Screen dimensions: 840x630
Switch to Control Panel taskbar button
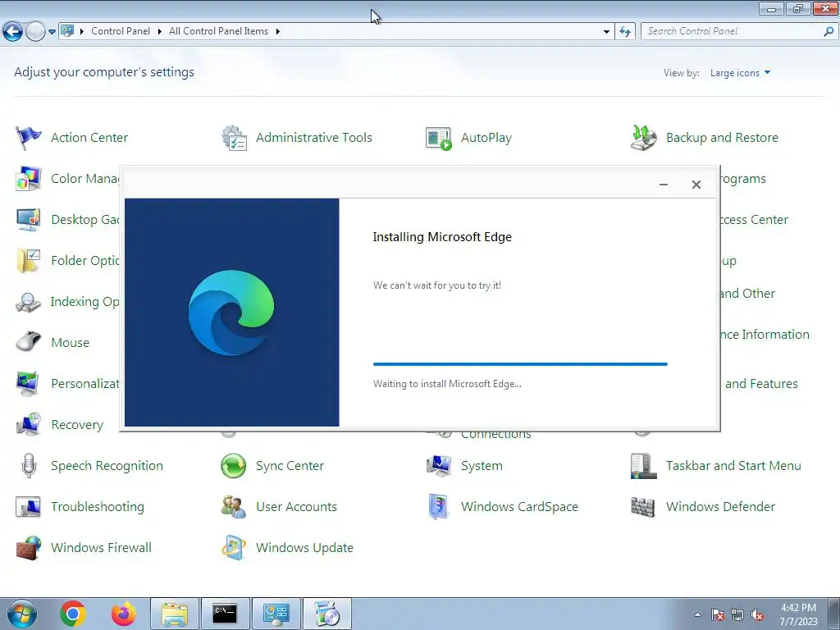click(276, 614)
